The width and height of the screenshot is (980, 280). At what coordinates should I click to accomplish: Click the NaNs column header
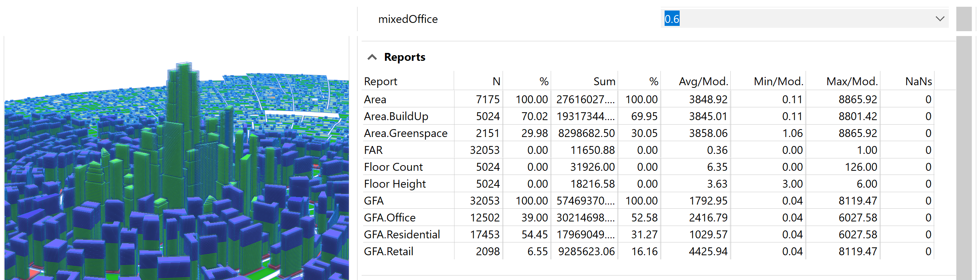918,81
